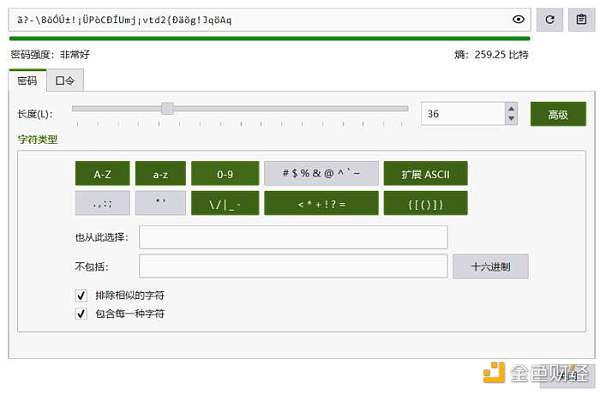Toggle the a-z lowercase character set
The image size is (600, 394).
point(160,174)
